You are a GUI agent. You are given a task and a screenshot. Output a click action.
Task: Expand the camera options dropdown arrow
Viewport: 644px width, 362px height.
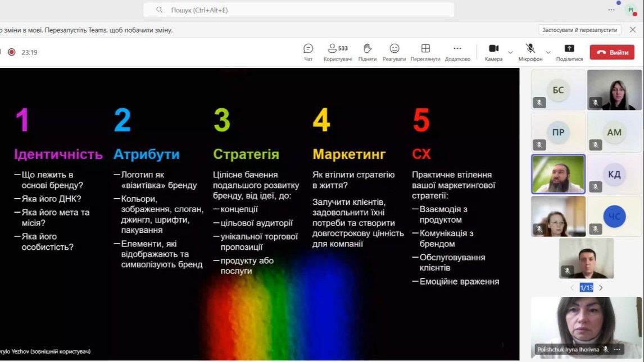pyautogui.click(x=510, y=52)
